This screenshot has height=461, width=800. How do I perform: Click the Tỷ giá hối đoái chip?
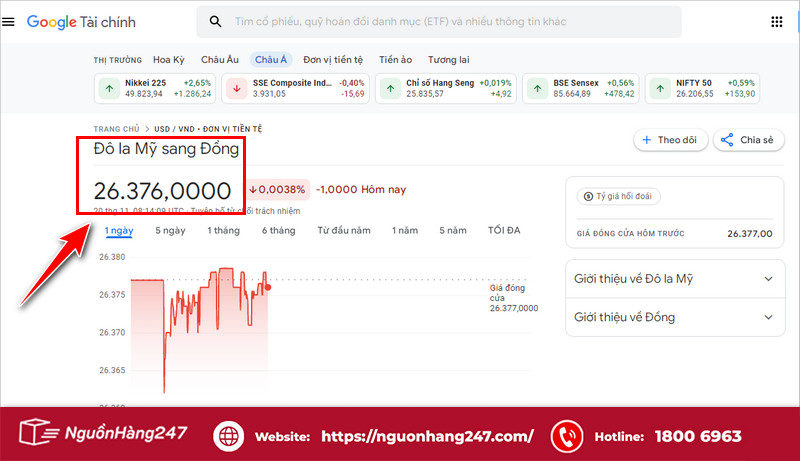tap(618, 197)
